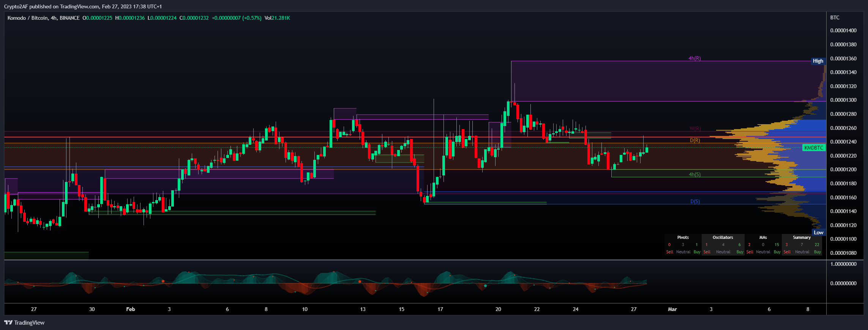Select the high value H0.00001236

130,18
